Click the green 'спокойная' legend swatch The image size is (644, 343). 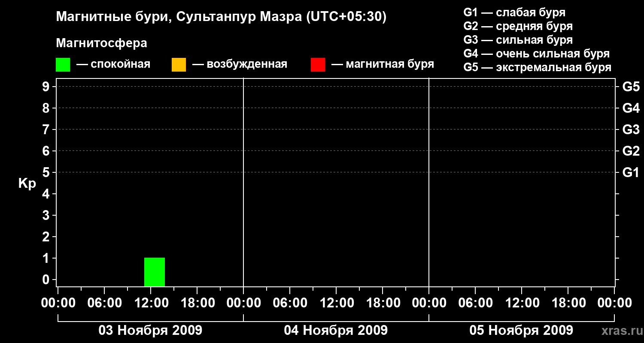(63, 65)
